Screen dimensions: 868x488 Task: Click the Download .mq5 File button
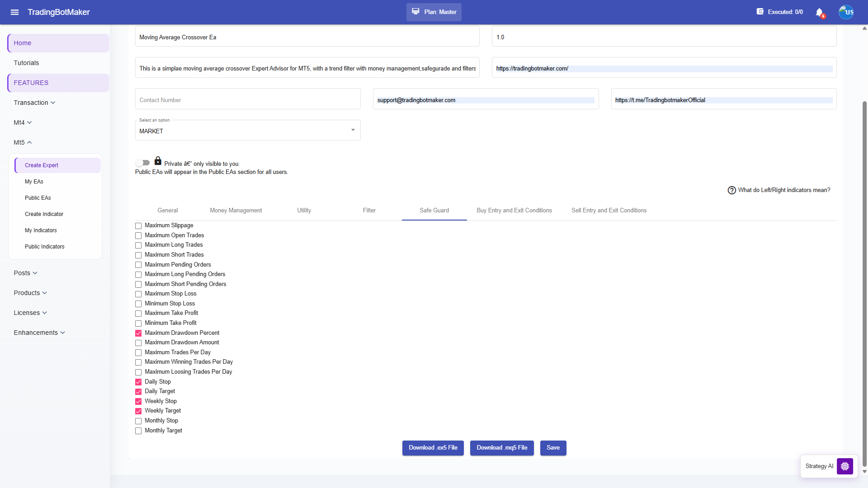pyautogui.click(x=502, y=448)
